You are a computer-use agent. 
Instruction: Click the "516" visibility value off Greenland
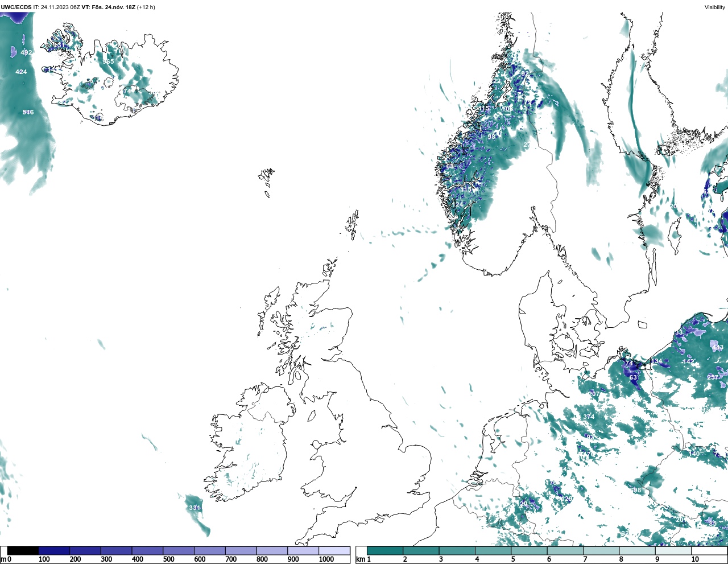click(28, 112)
